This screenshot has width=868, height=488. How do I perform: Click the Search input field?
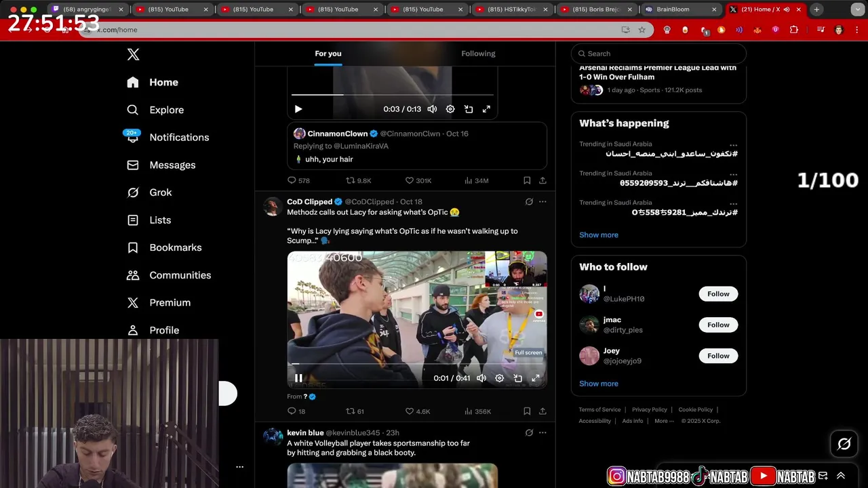[658, 54]
